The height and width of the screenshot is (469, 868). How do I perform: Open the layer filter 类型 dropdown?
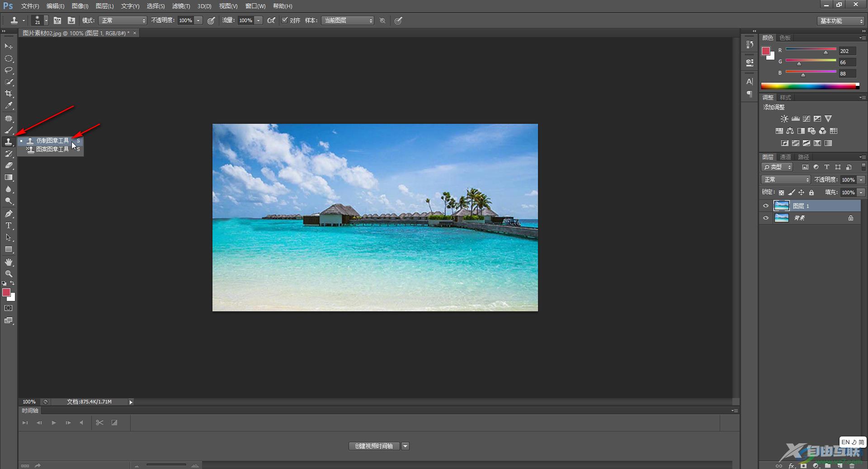click(777, 167)
